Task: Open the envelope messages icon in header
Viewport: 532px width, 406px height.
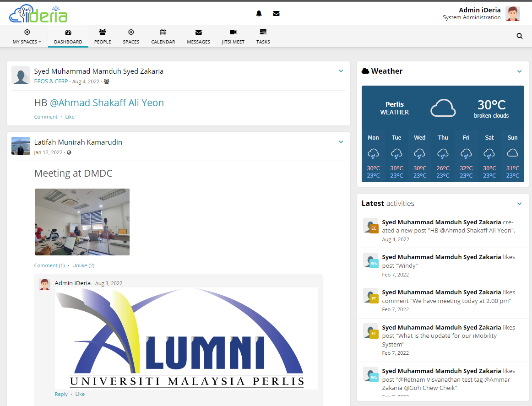Action: click(276, 13)
